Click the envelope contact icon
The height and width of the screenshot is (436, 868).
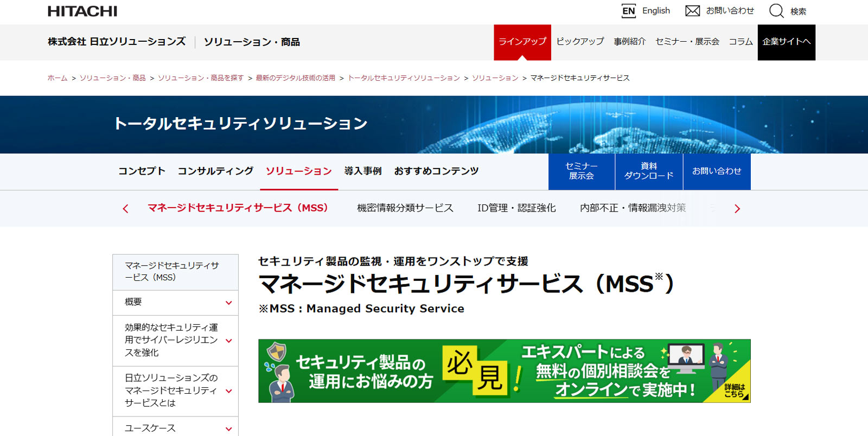[692, 11]
